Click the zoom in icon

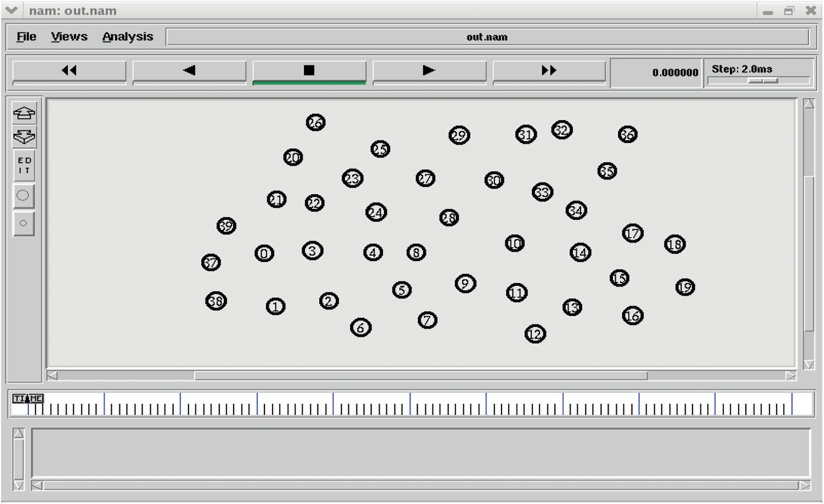(24, 113)
